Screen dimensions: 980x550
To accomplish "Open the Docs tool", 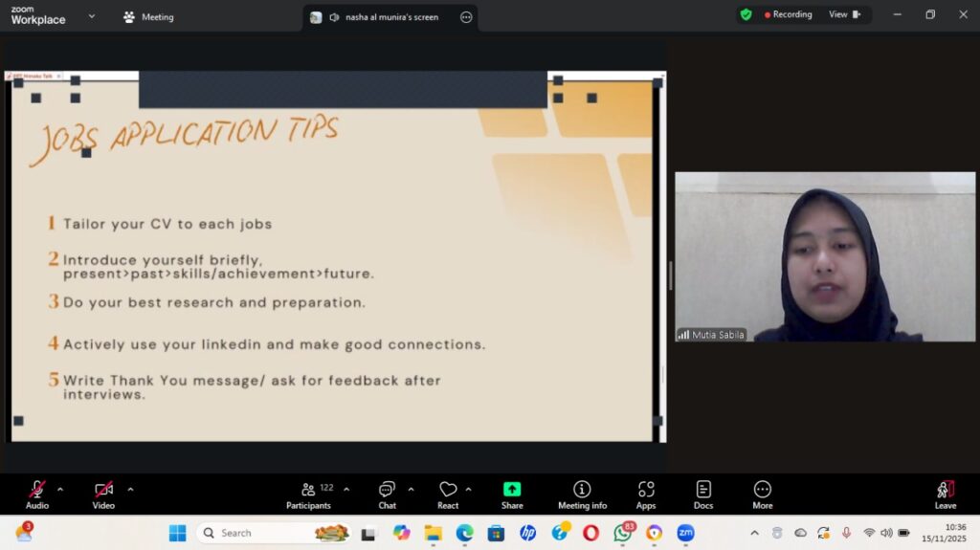I will point(703,494).
